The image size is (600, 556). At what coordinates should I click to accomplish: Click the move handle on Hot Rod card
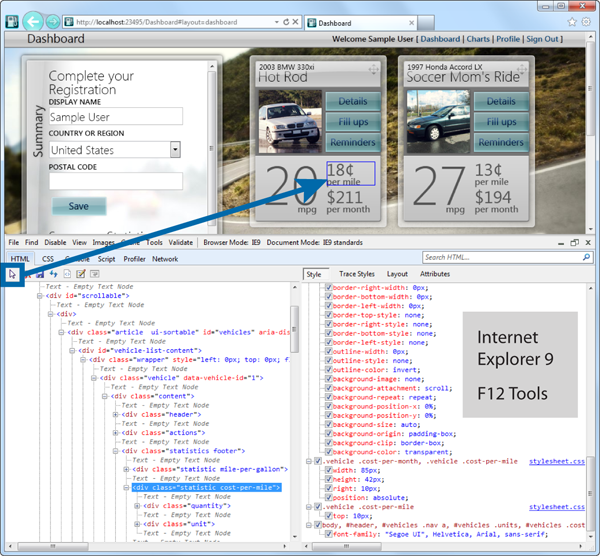(x=373, y=70)
